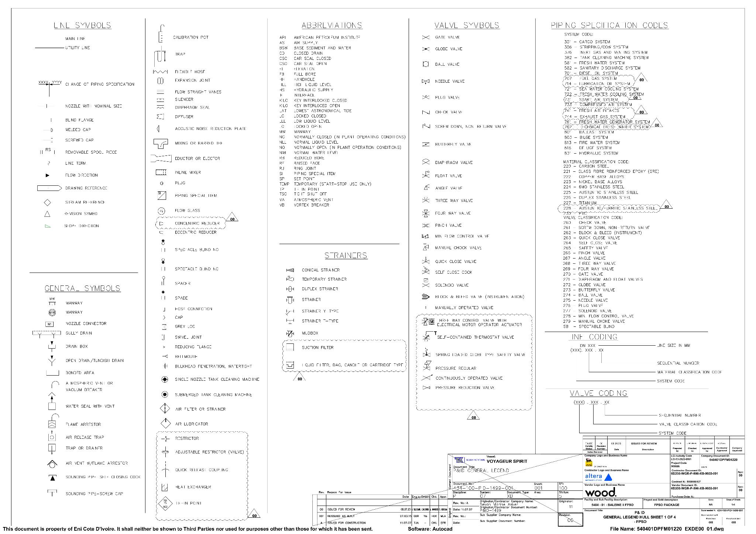The image size is (756, 534).
Task: Select the diaphragm valve symbol in Valve Symbols
Action: click(x=426, y=162)
